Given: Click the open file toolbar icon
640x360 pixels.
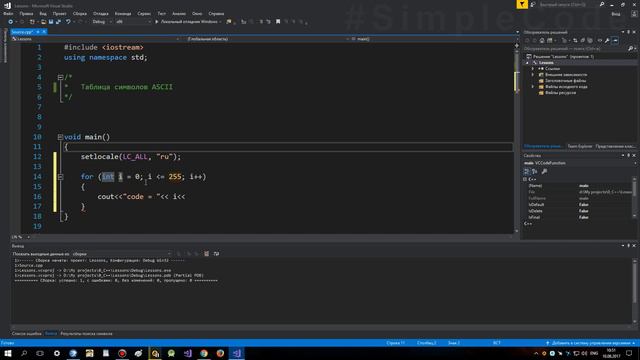Looking at the screenshot, I should (x=43, y=22).
